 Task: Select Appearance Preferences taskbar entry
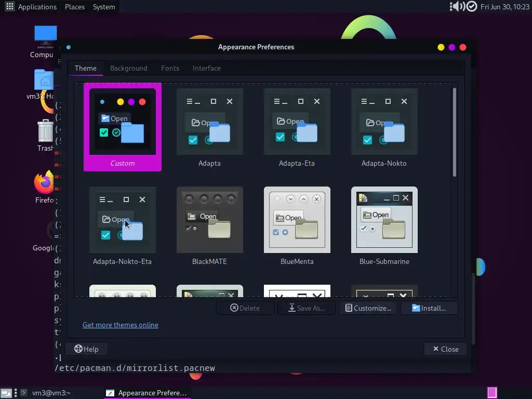(x=147, y=393)
